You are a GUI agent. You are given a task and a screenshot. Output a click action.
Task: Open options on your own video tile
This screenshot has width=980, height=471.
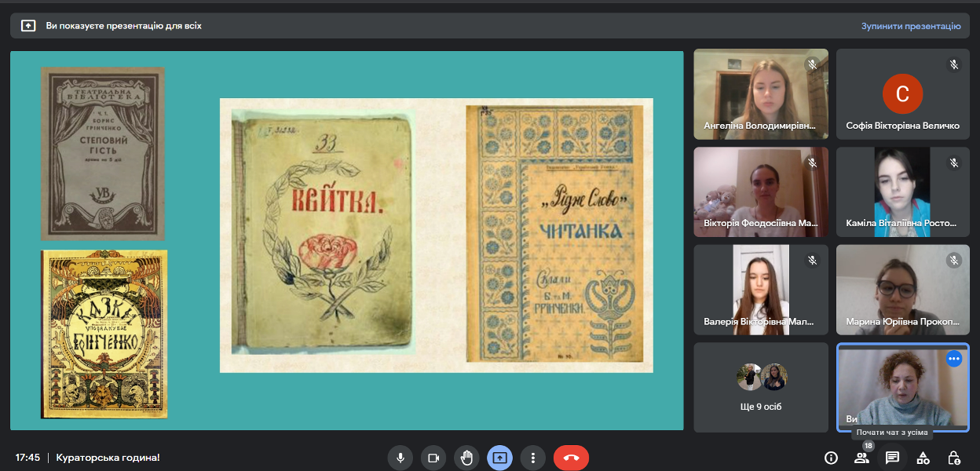(954, 359)
